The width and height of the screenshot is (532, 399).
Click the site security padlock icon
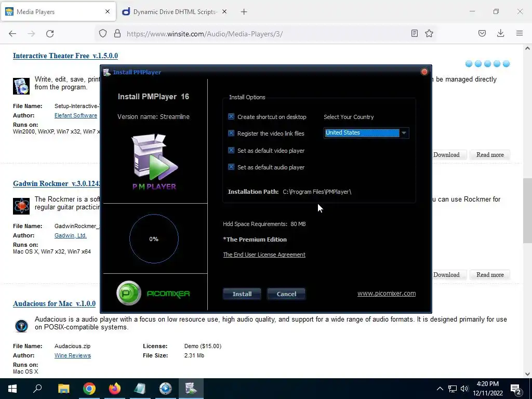click(117, 34)
